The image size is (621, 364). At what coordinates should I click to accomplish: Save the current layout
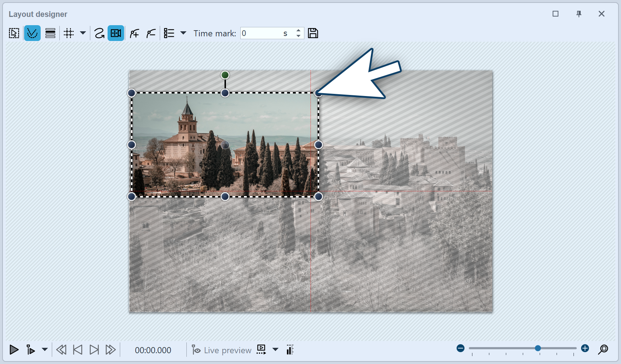[313, 33]
